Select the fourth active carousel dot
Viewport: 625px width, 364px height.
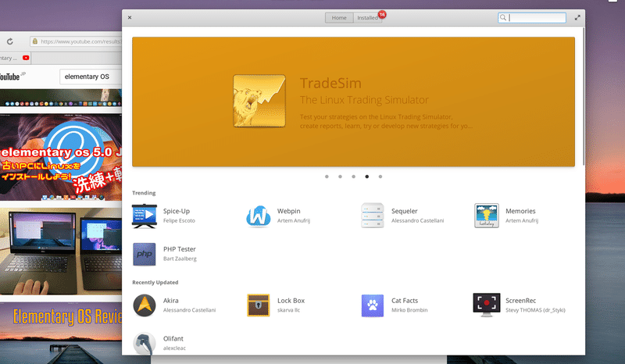pos(366,177)
